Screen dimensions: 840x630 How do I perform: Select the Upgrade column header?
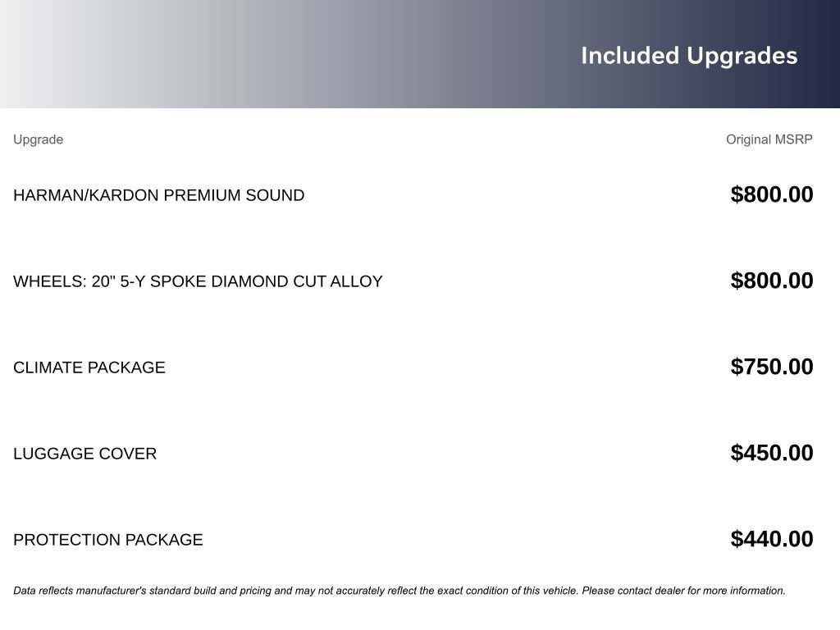tap(38, 139)
